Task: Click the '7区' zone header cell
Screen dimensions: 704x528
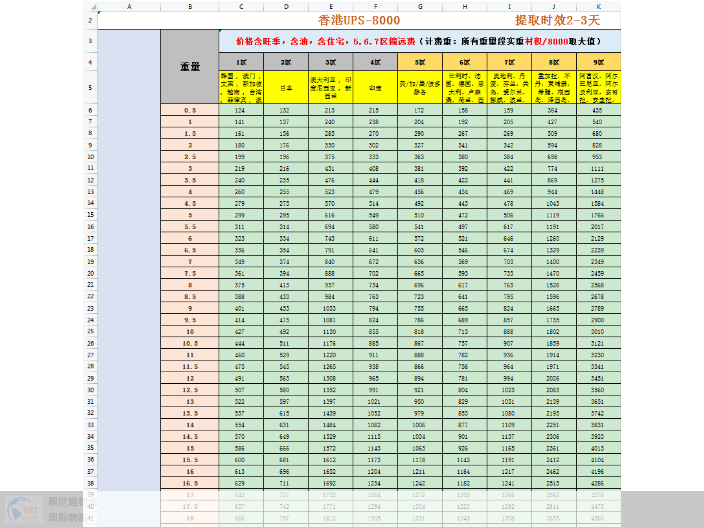Action: coord(509,62)
